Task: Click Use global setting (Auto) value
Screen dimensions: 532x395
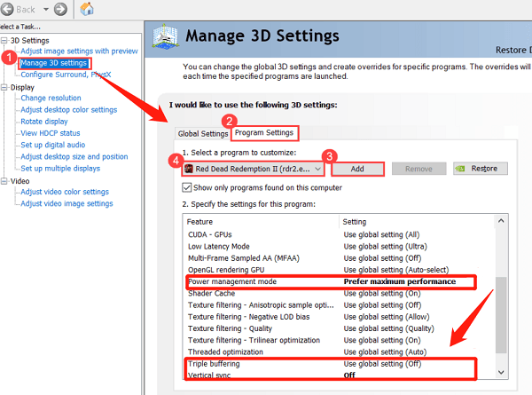Action: (x=385, y=352)
